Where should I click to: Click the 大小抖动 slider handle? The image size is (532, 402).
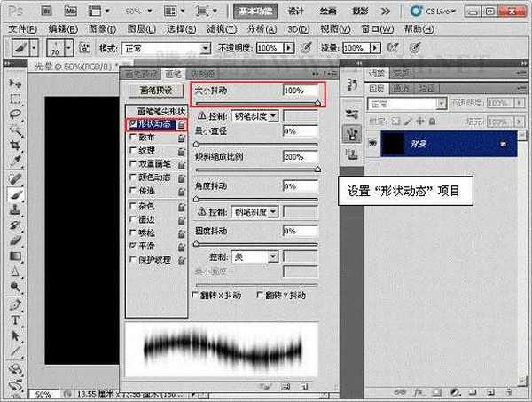(x=317, y=103)
